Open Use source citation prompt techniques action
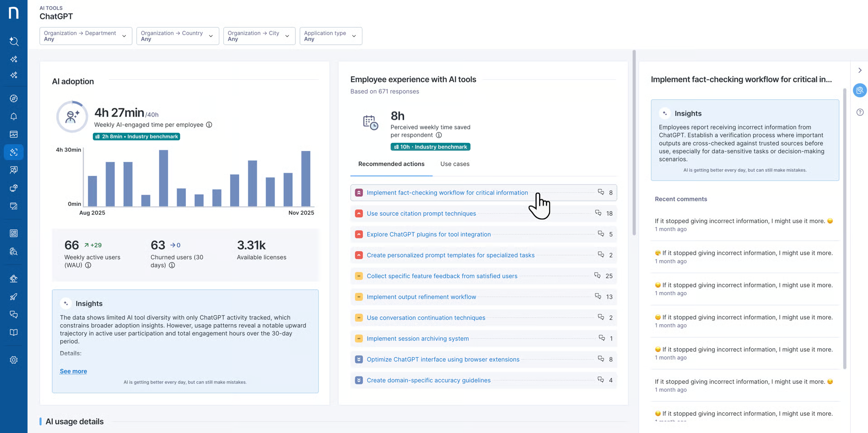The height and width of the screenshot is (433, 868). 421,214
